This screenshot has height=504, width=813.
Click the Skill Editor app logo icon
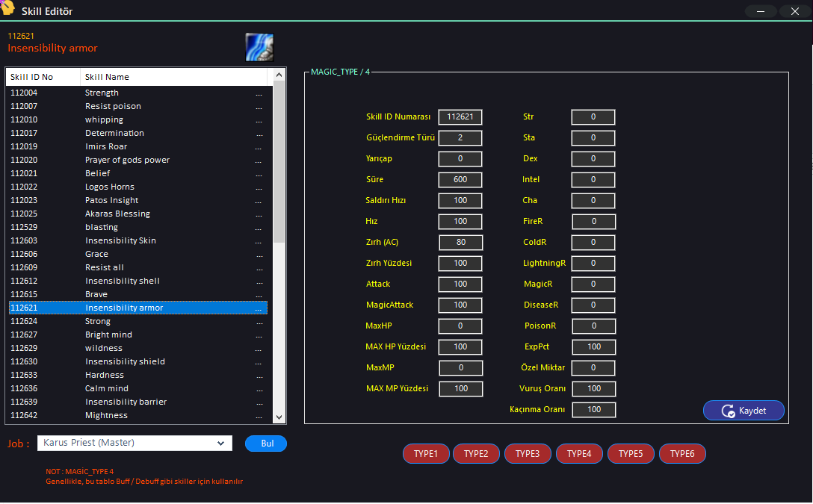point(8,9)
